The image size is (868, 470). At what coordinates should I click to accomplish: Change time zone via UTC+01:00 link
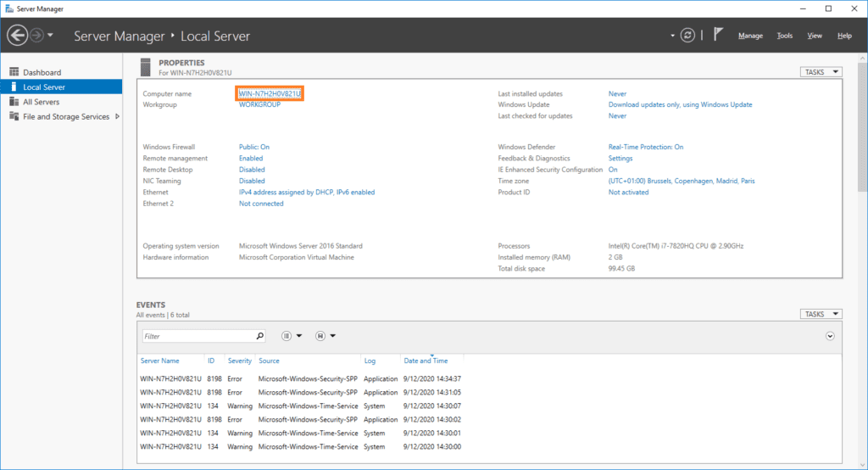(x=682, y=181)
